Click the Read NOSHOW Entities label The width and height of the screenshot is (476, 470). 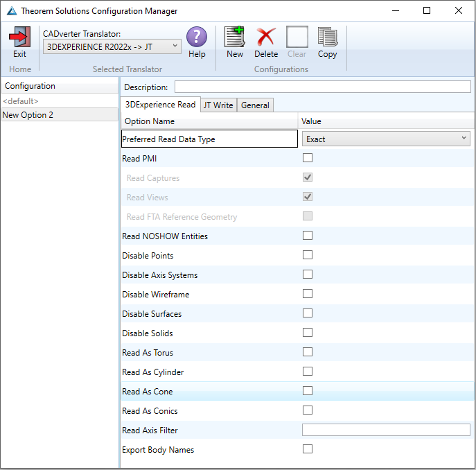[165, 236]
